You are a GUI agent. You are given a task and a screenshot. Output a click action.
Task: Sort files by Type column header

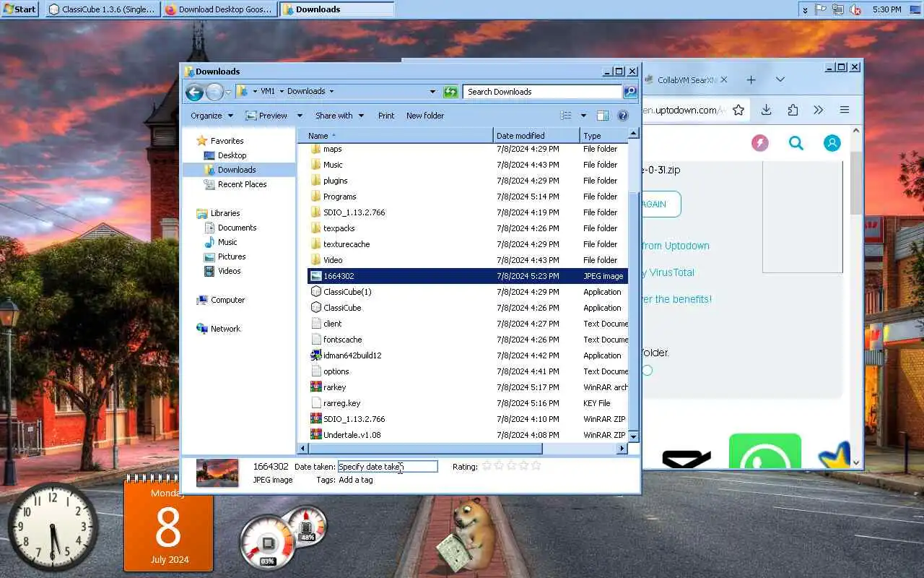click(604, 136)
